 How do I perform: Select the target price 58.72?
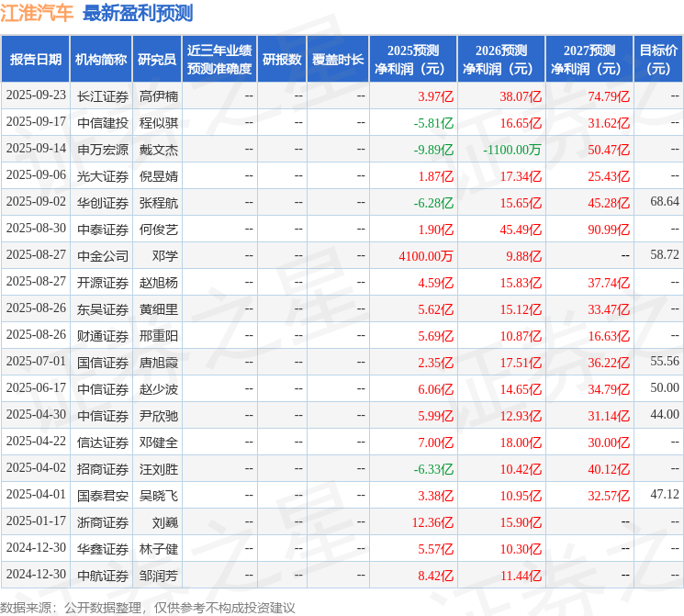(x=665, y=255)
